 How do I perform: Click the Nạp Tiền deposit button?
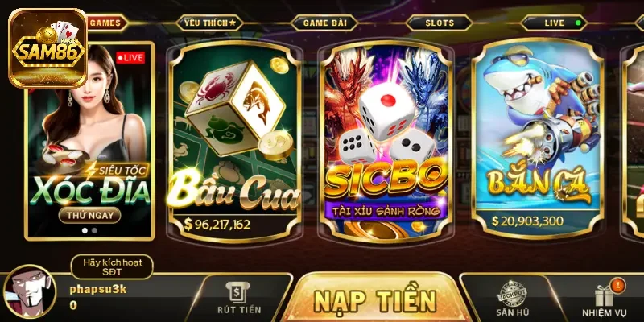pos(375,298)
